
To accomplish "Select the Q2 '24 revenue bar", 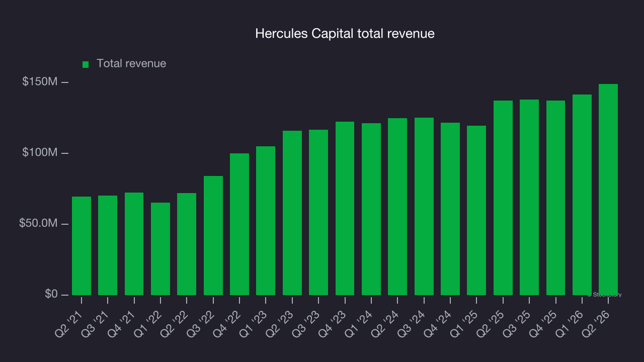I will (x=397, y=207).
